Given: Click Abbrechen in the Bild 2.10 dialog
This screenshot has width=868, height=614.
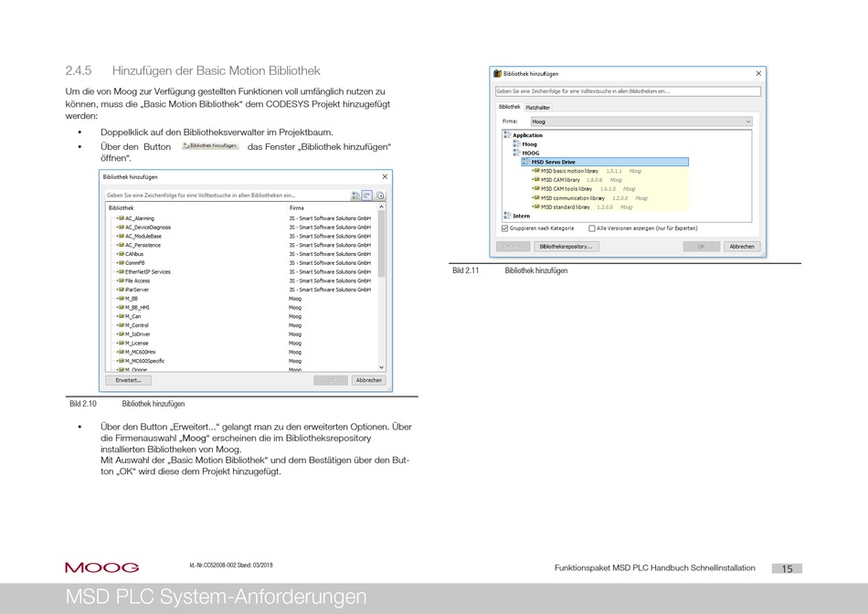Looking at the screenshot, I should (x=369, y=380).
